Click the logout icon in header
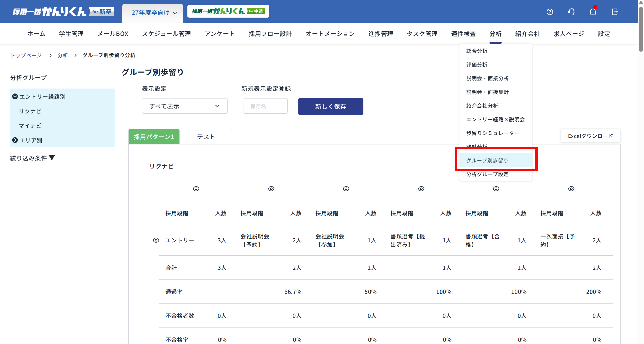Viewport: 644px width, 344px height. [615, 12]
